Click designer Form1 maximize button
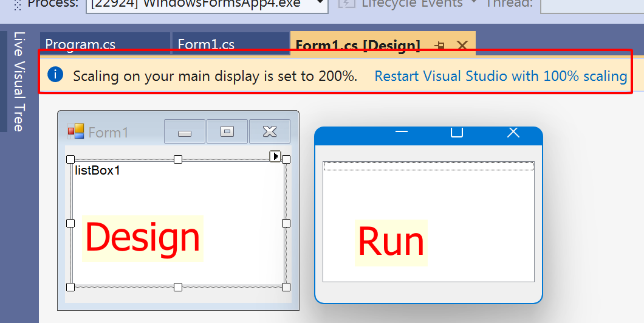 point(227,131)
